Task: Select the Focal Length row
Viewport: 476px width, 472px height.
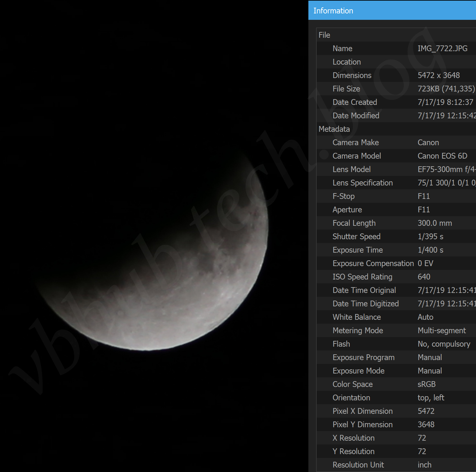Action: point(397,223)
